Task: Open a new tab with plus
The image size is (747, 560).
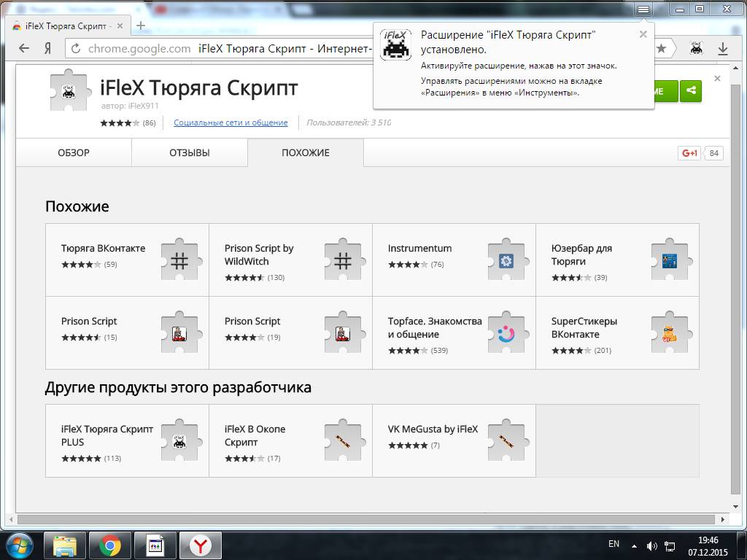Action: 141,26
